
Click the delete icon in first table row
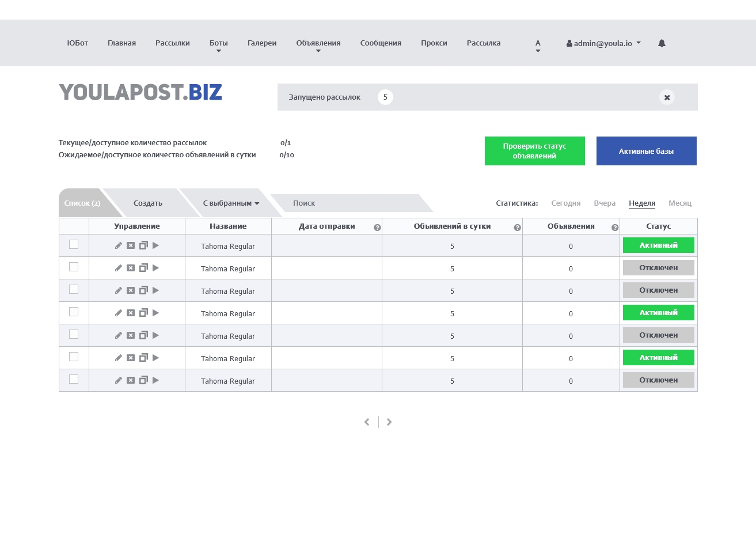(x=131, y=245)
